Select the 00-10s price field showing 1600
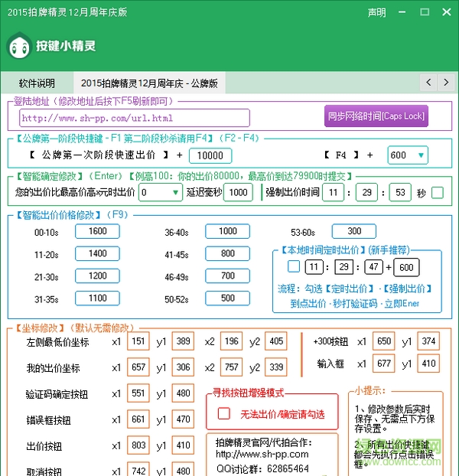459x476 pixels. point(97,232)
